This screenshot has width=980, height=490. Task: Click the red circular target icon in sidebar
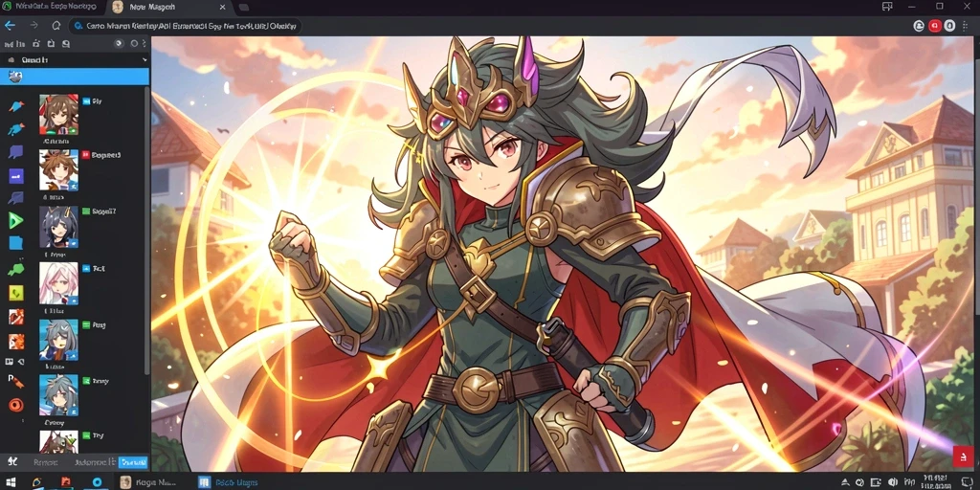[x=16, y=405]
